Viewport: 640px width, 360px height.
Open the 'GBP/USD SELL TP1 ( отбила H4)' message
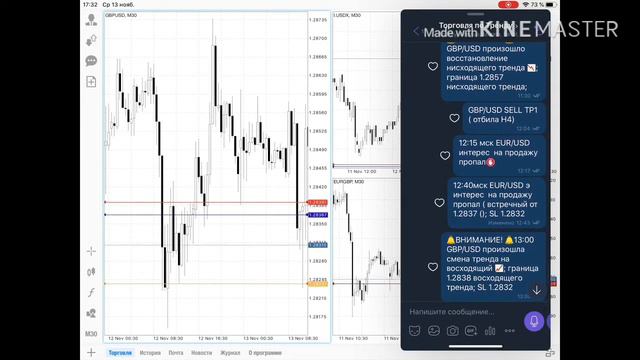(504, 118)
